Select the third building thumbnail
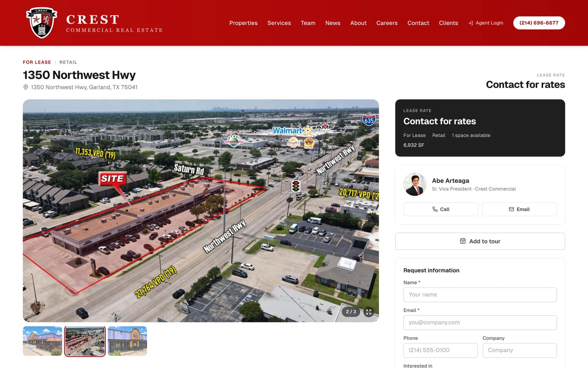Image resolution: width=588 pixels, height=368 pixels. [128, 341]
